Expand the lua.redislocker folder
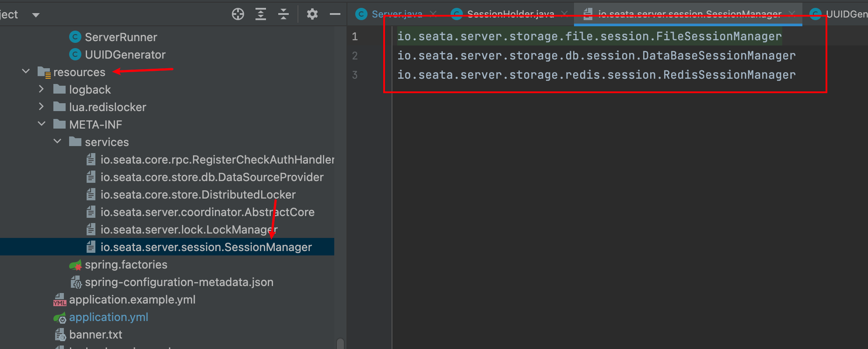Screen dimensions: 868x349 pos(42,106)
